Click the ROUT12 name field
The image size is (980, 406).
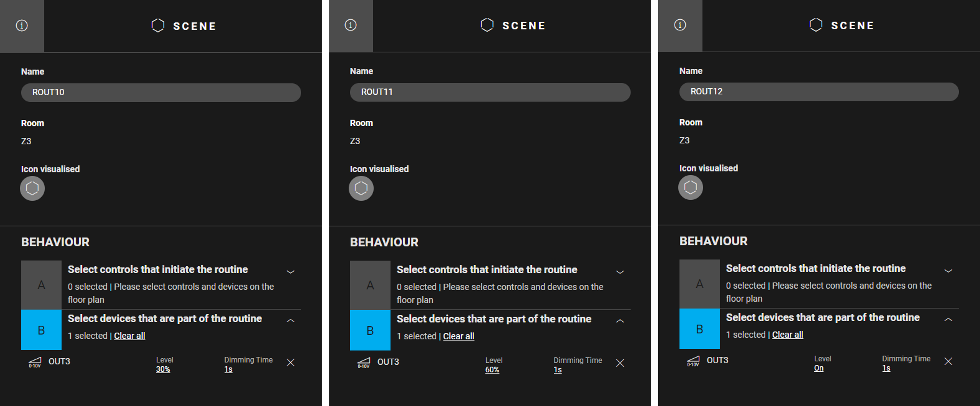point(819,92)
